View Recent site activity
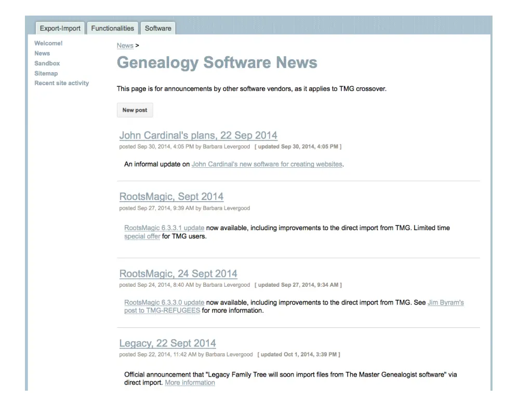Viewport: 532px width, 399px height. pyautogui.click(x=61, y=83)
